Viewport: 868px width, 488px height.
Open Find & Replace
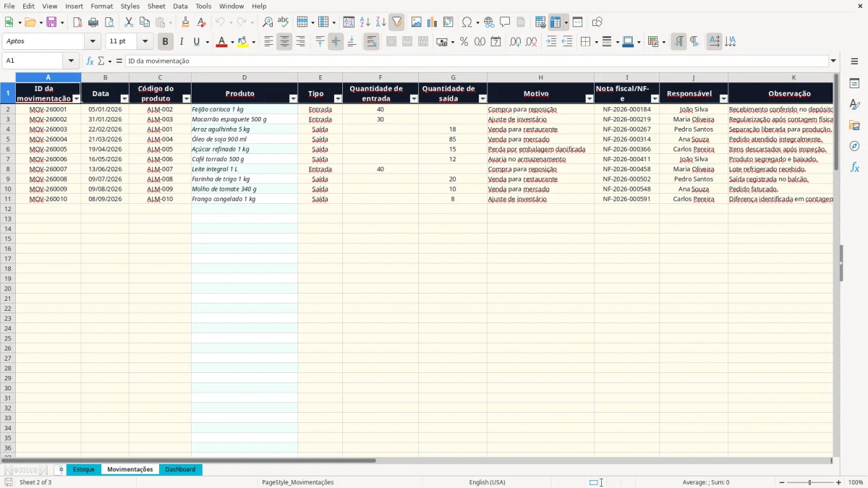click(x=268, y=22)
